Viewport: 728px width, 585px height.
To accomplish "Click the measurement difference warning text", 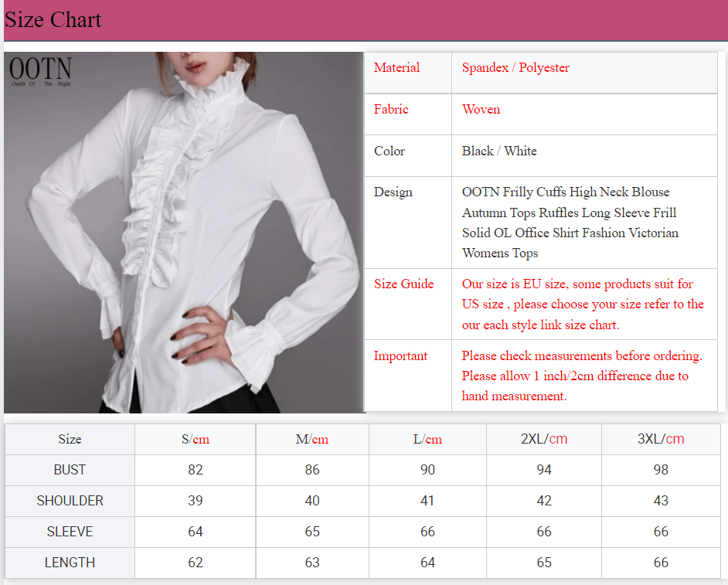I will [x=581, y=376].
